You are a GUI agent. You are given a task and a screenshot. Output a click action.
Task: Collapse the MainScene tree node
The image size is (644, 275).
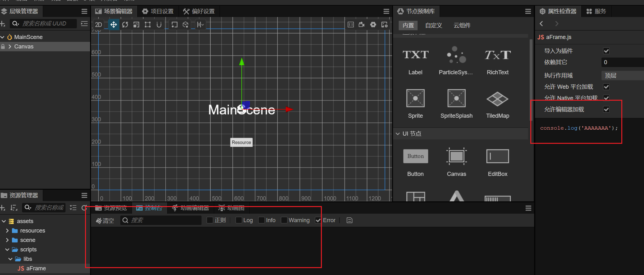click(3, 37)
